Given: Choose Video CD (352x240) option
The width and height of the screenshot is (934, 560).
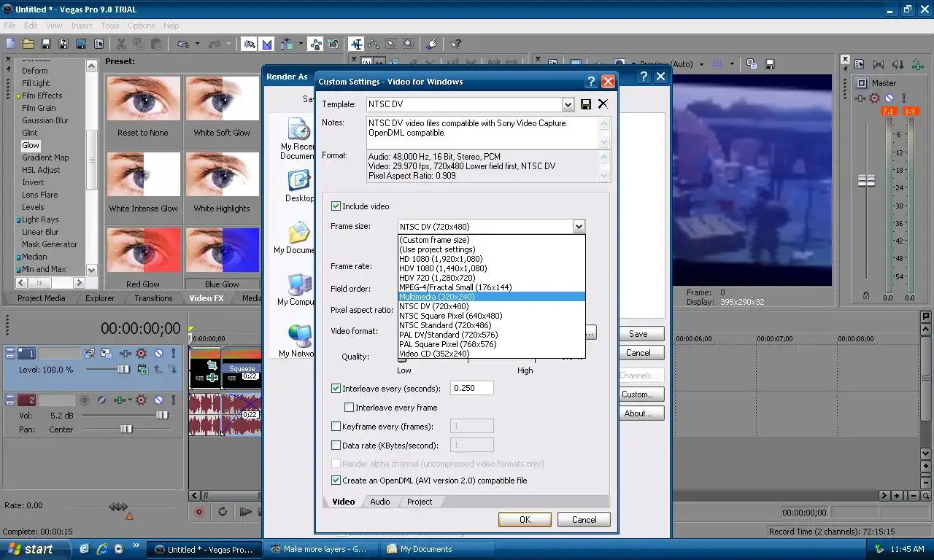Looking at the screenshot, I should tap(492, 354).
